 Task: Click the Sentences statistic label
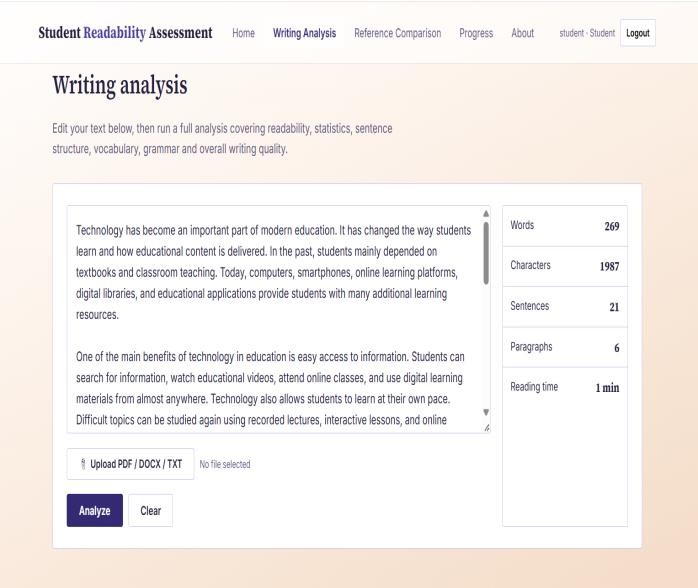(x=529, y=306)
